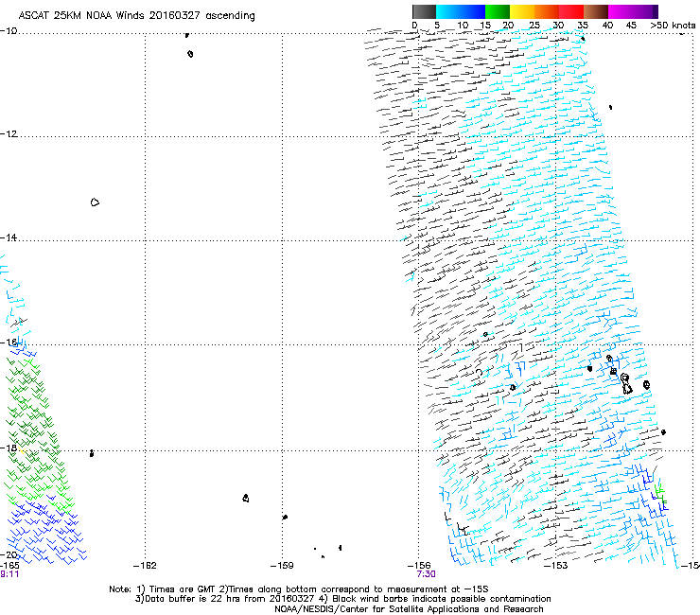The image size is (700, 615).
Task: Click the gray 0-5 knots color swatch
Action: (x=424, y=11)
